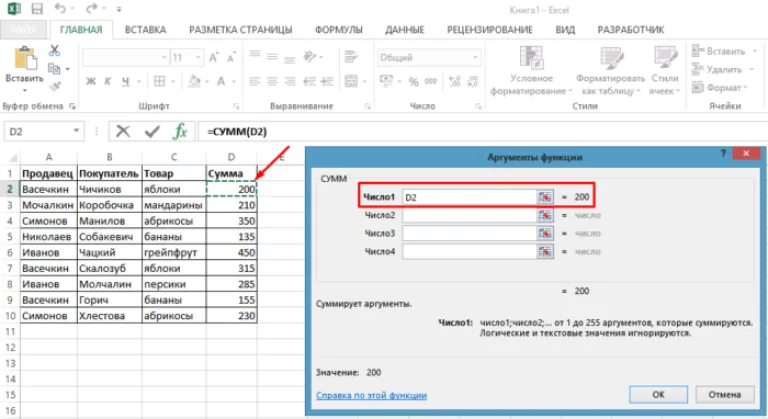Open the ВИД tab
768x419 pixels.
pyautogui.click(x=565, y=30)
